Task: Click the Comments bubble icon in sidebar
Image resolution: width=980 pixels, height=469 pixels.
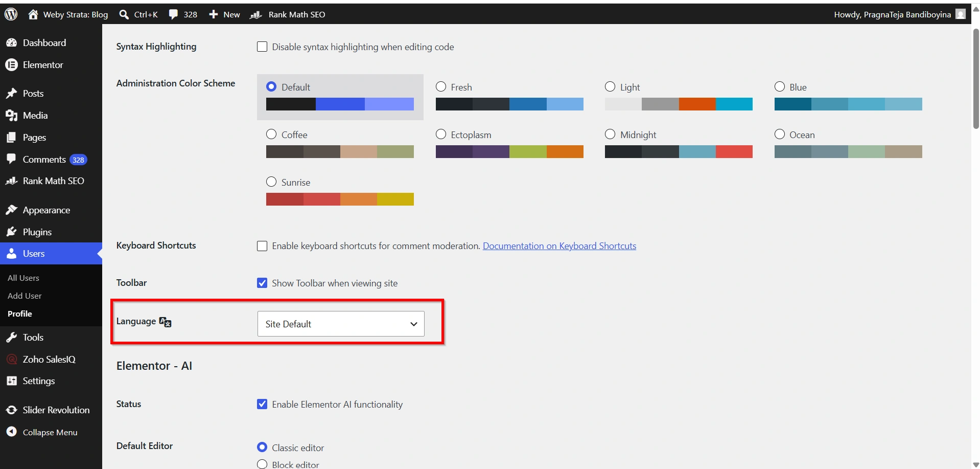Action: point(12,159)
